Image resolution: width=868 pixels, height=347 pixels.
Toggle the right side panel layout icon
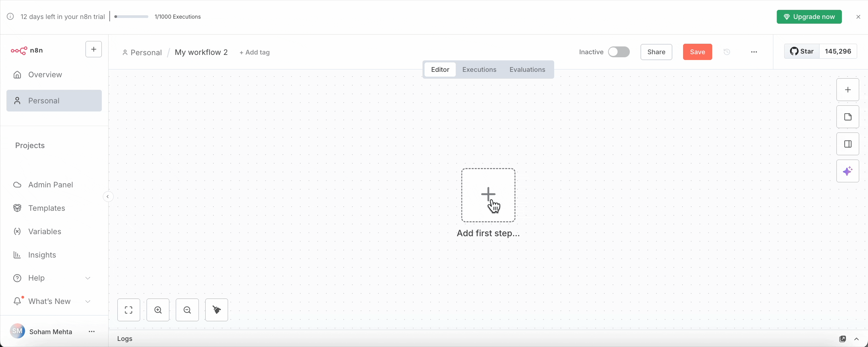click(x=848, y=144)
